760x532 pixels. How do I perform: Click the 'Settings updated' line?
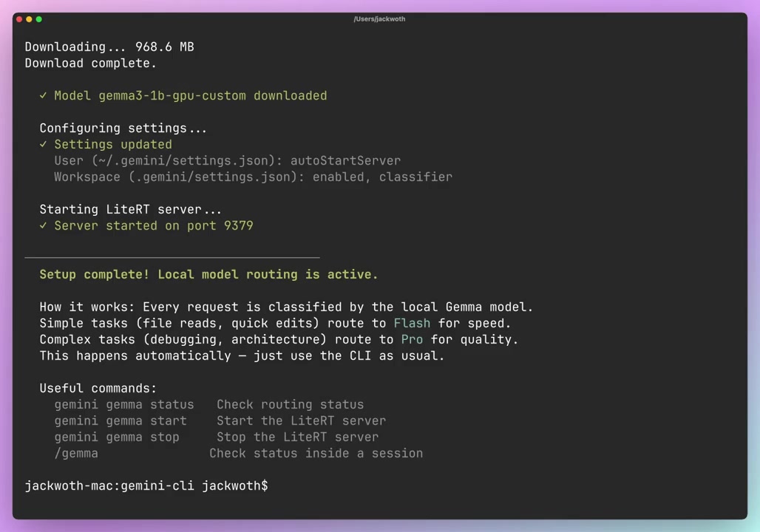click(113, 144)
